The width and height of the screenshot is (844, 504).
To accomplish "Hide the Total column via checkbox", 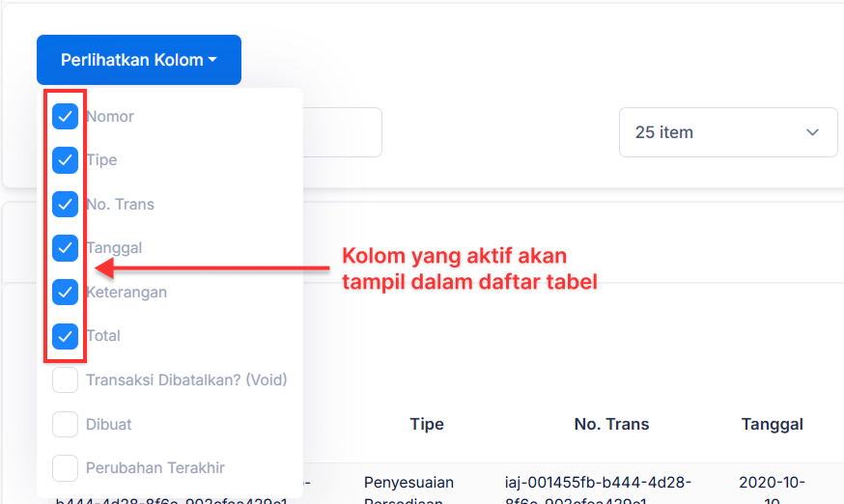I will tap(65, 336).
